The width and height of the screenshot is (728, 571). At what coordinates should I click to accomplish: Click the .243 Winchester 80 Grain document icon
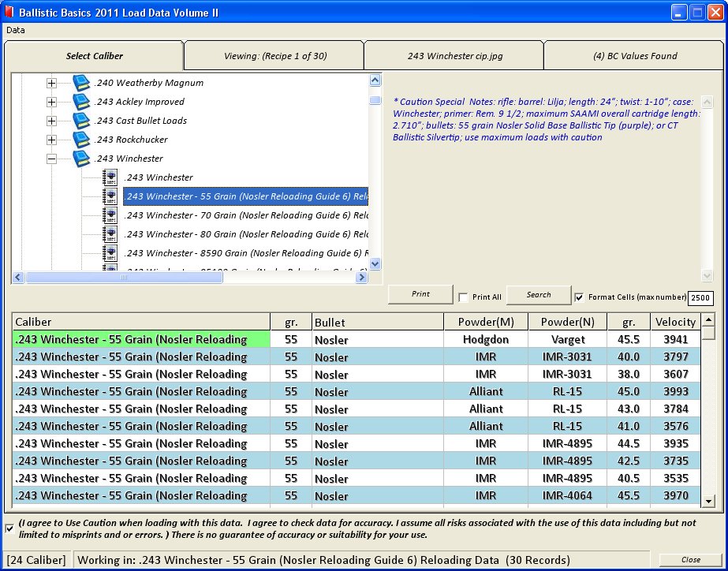[110, 234]
